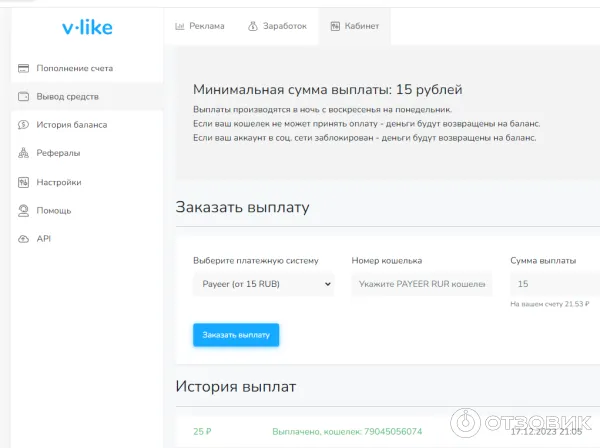Open the API sidebar link
The height and width of the screenshot is (448, 600).
(87, 239)
